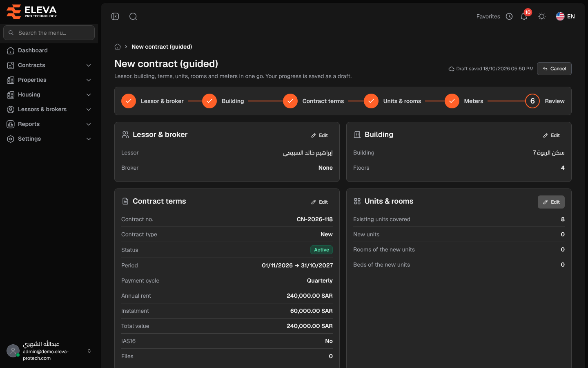Click the Housing sidebar icon

coord(11,95)
